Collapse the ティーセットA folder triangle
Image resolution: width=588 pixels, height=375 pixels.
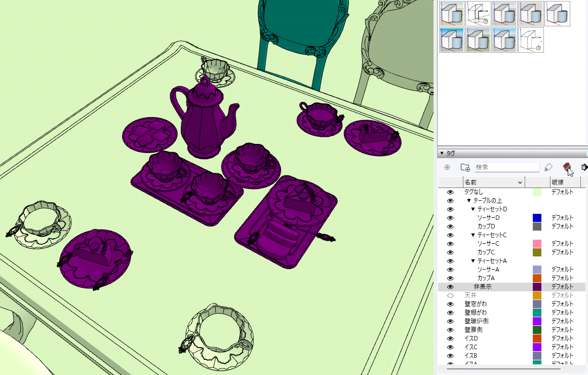click(x=473, y=261)
